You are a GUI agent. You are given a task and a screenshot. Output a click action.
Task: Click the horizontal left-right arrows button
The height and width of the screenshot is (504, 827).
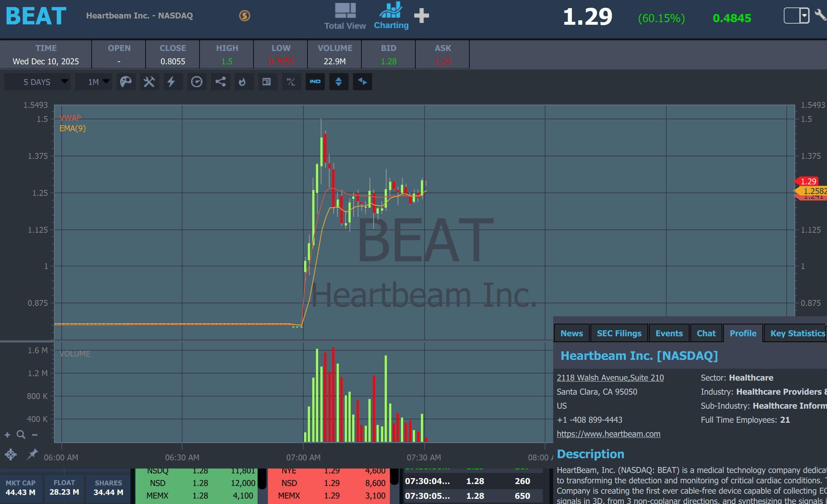[362, 82]
